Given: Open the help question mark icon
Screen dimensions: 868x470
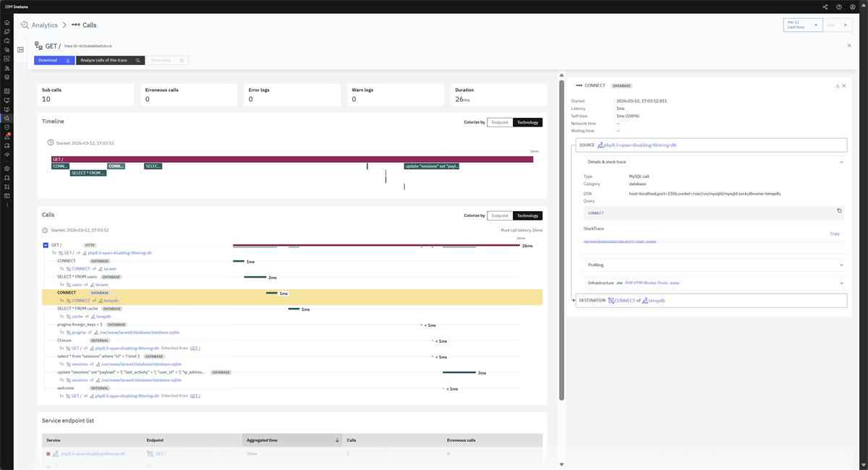Looking at the screenshot, I should click(x=839, y=7).
